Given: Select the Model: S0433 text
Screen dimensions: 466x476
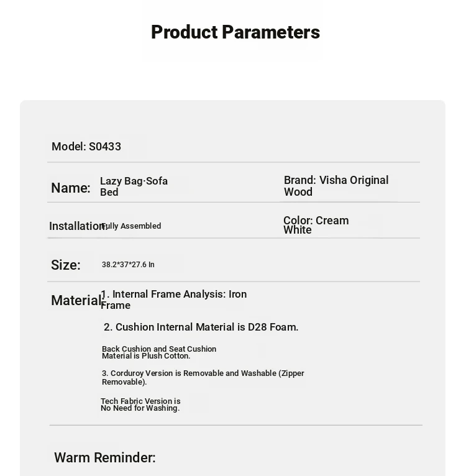Looking at the screenshot, I should (x=86, y=147).
